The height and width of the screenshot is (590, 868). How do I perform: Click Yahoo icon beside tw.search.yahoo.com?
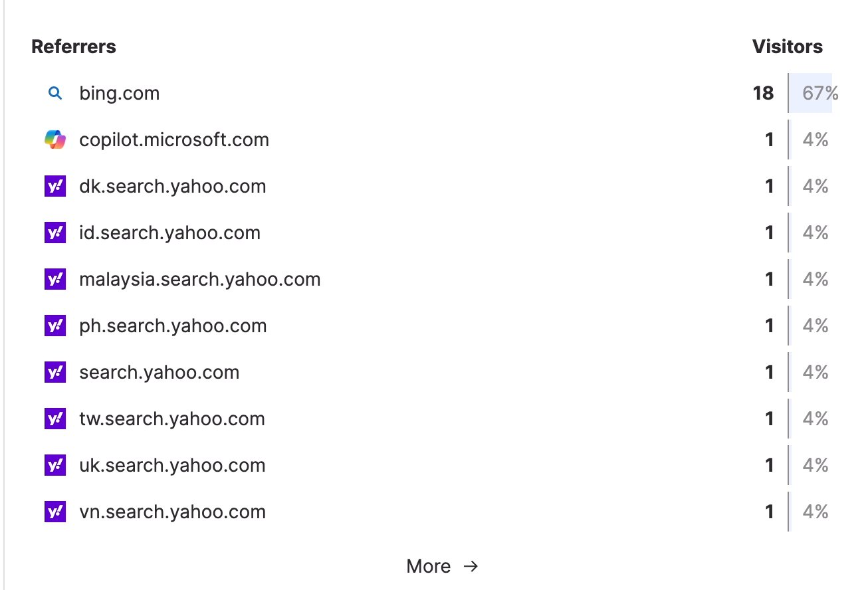[55, 419]
